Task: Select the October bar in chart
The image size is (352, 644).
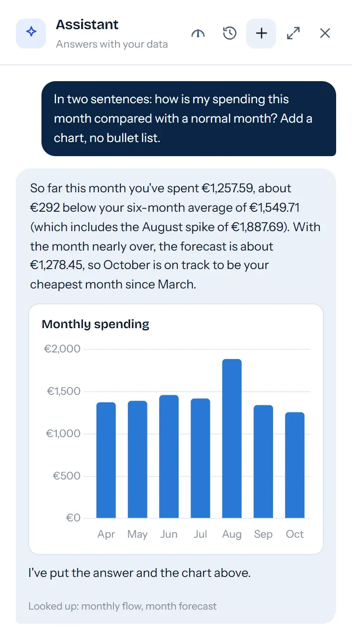Action: point(295,465)
